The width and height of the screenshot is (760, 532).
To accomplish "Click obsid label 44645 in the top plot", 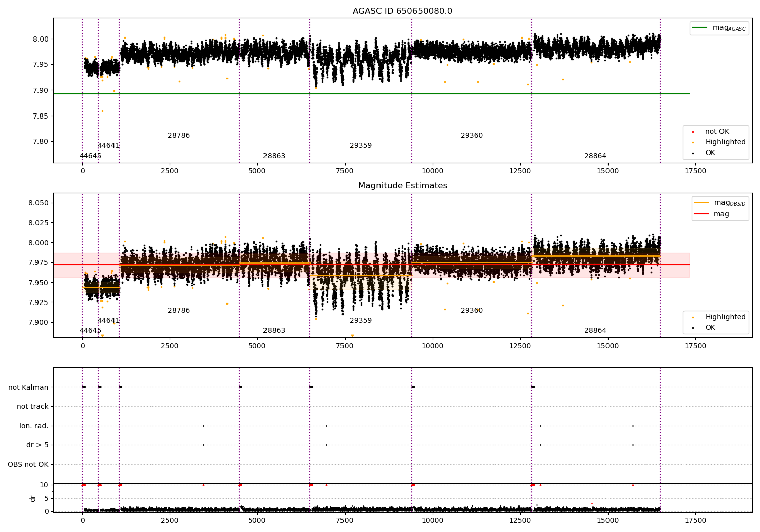I will click(x=90, y=156).
